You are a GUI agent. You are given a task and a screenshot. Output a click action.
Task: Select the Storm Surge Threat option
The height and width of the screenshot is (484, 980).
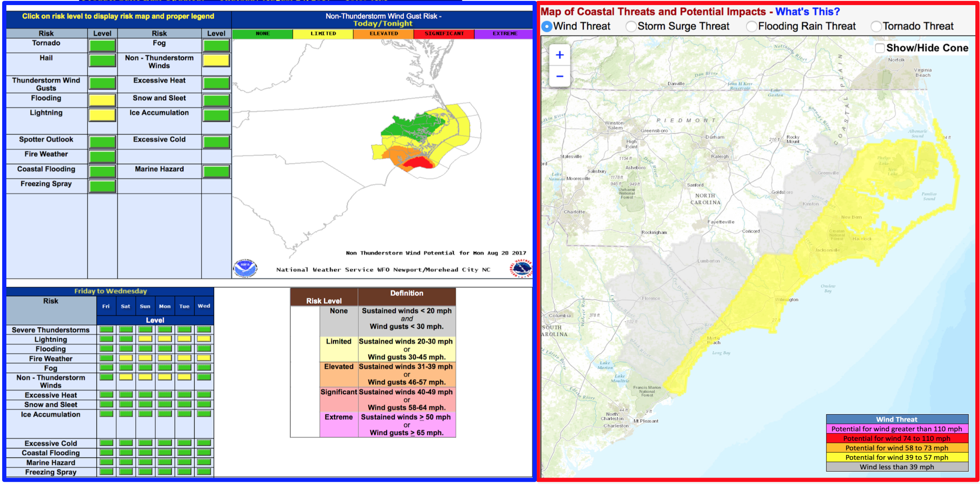(x=631, y=26)
